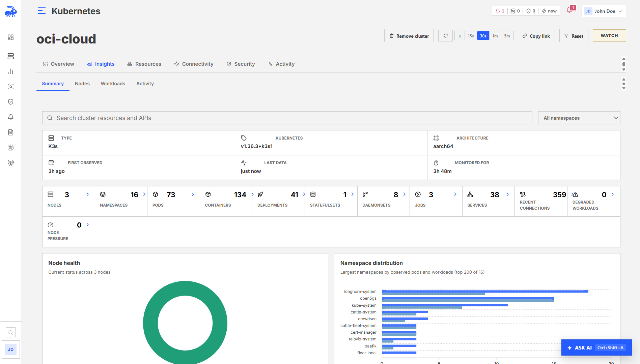
Task: Click the search icon at sidebar bottom
Action: click(11, 333)
